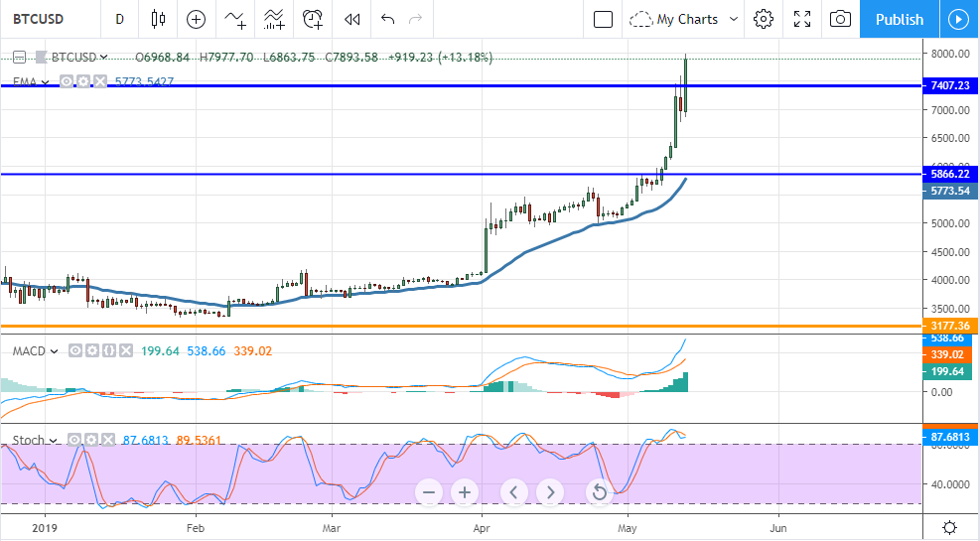
Task: Click the 3177.36 orange price label
Action: click(950, 326)
